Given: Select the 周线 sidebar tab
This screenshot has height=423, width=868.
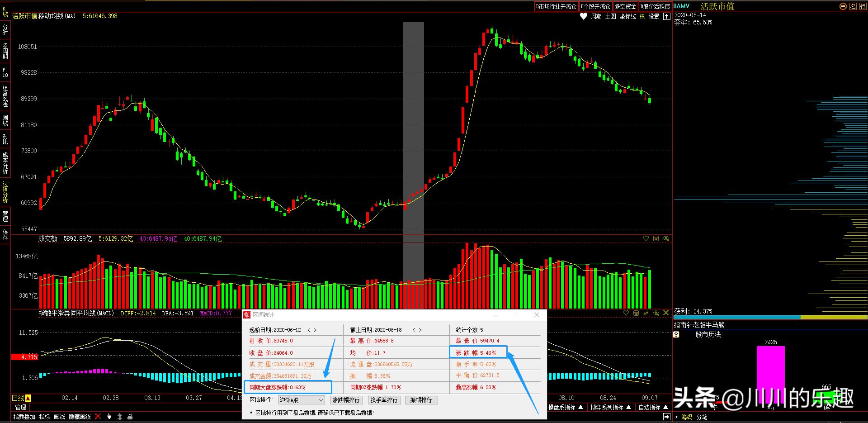Looking at the screenshot, I should (5, 120).
